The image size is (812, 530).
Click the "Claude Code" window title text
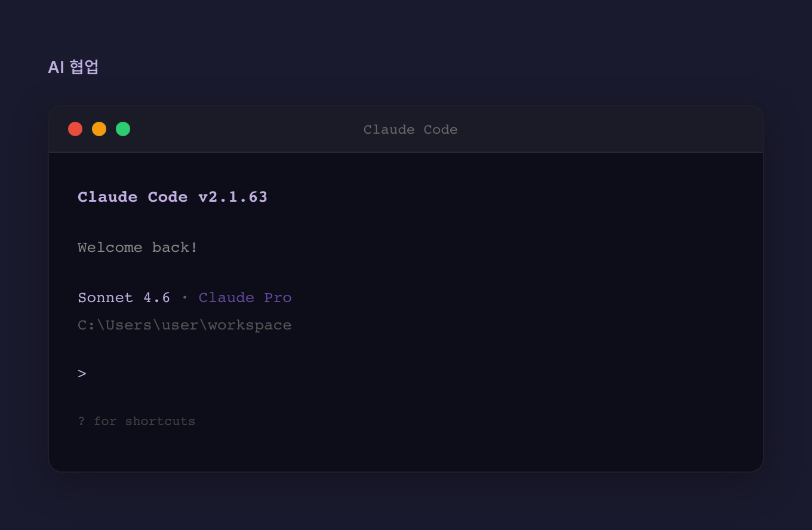coord(410,130)
